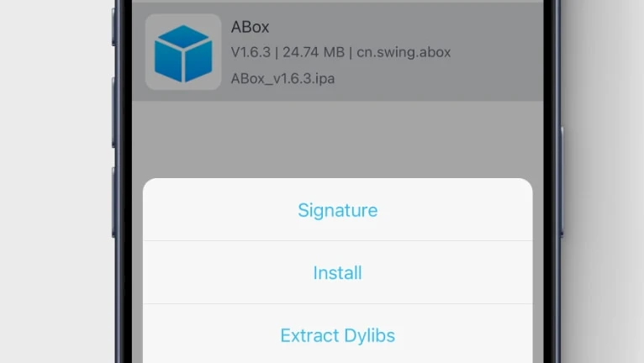Tap the ABox blue cube app icon

pyautogui.click(x=183, y=53)
